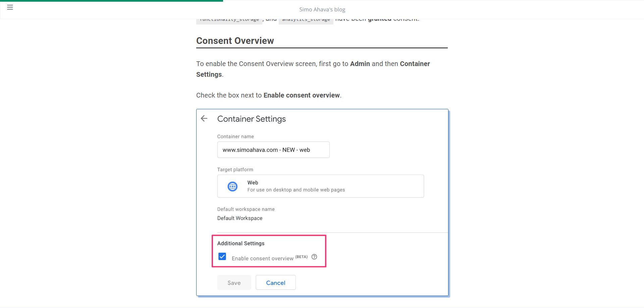Click the Save button

coord(234,283)
